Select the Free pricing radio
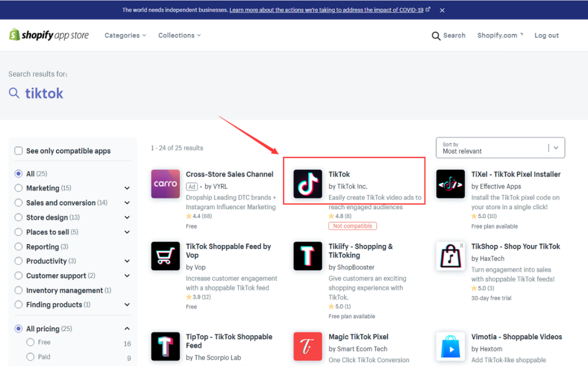The image size is (588, 366). pyautogui.click(x=30, y=342)
